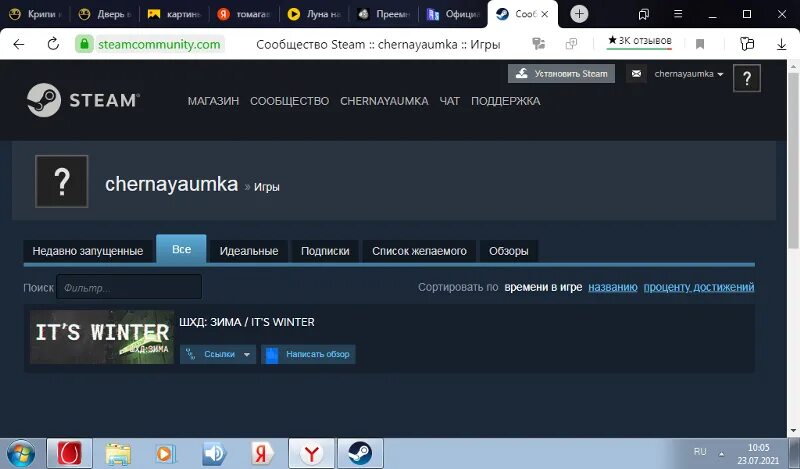Open the mail notifications envelope icon
This screenshot has height=469, width=800.
636,73
